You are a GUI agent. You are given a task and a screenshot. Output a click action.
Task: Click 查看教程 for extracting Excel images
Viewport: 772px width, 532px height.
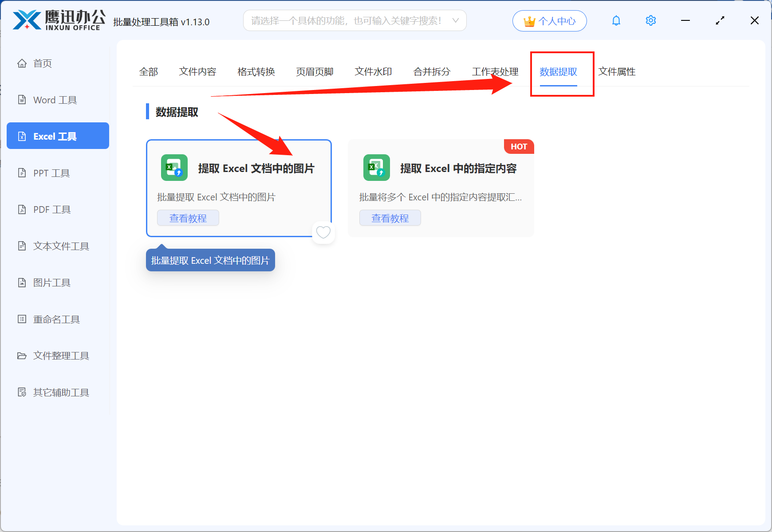click(x=188, y=218)
